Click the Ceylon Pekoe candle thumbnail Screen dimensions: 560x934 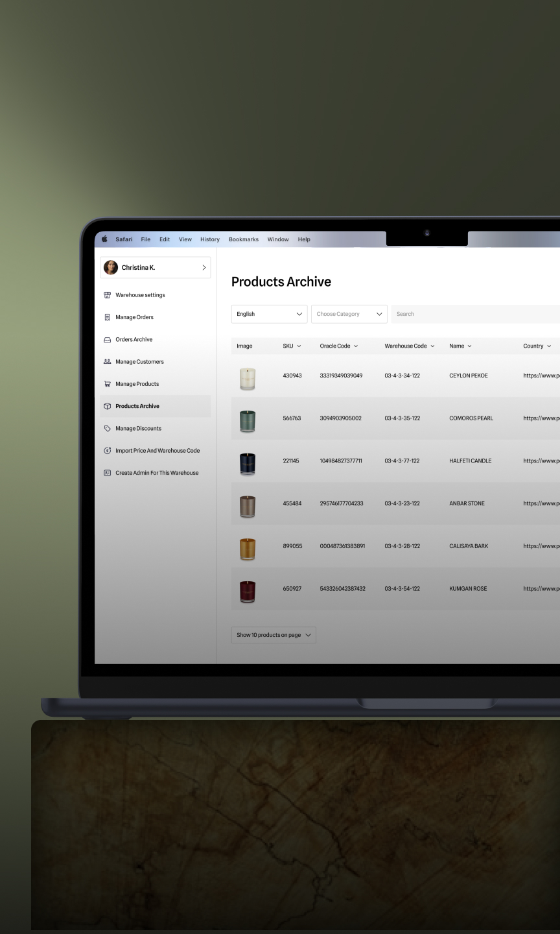247,376
